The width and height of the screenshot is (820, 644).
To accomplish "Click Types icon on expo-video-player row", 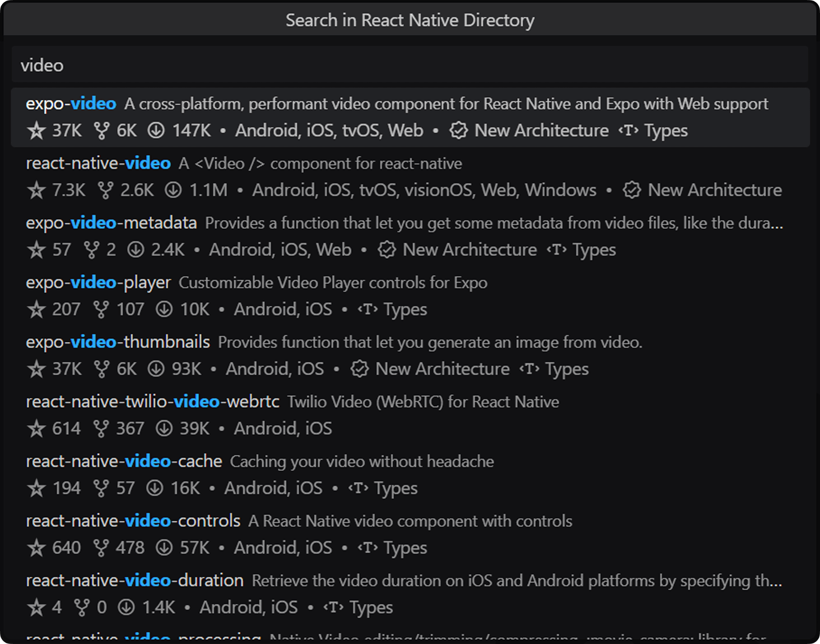I will pyautogui.click(x=368, y=309).
